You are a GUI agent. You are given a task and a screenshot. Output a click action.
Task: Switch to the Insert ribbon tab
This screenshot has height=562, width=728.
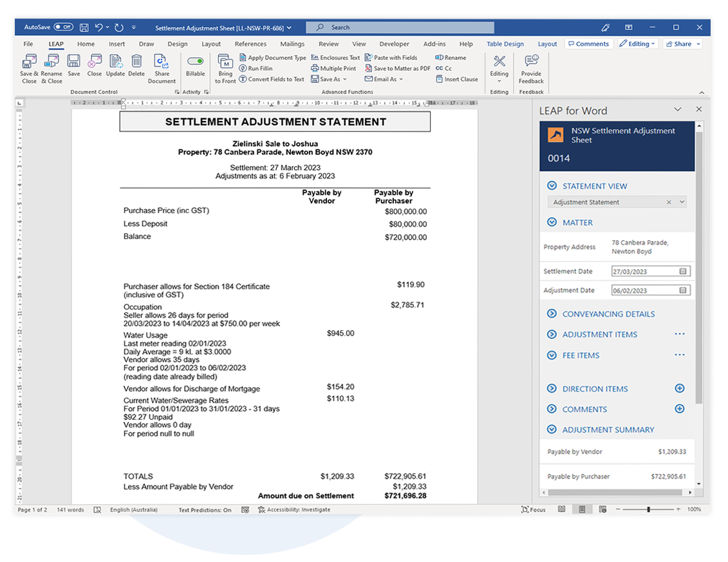[x=117, y=44]
